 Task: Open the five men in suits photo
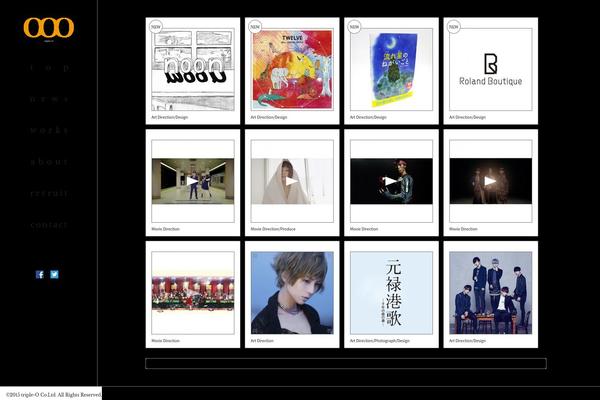[491, 293]
